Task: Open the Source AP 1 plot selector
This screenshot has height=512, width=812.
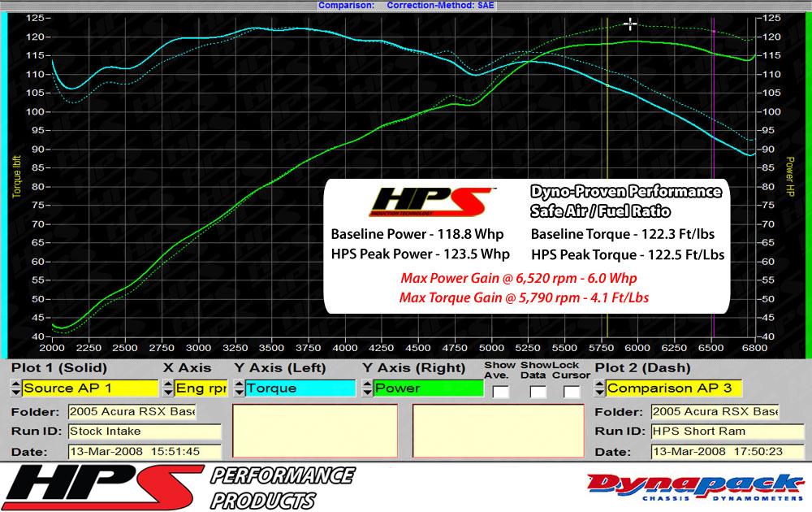Action: pyautogui.click(x=89, y=388)
